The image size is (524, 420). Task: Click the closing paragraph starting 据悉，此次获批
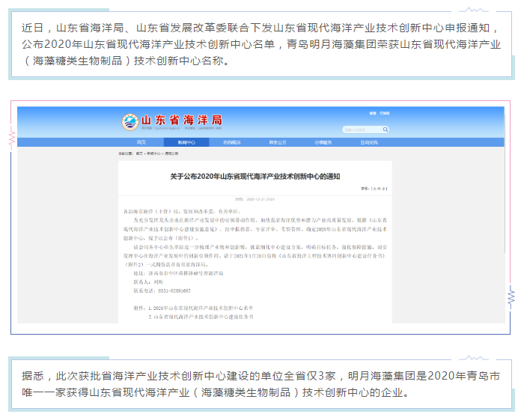tap(261, 384)
